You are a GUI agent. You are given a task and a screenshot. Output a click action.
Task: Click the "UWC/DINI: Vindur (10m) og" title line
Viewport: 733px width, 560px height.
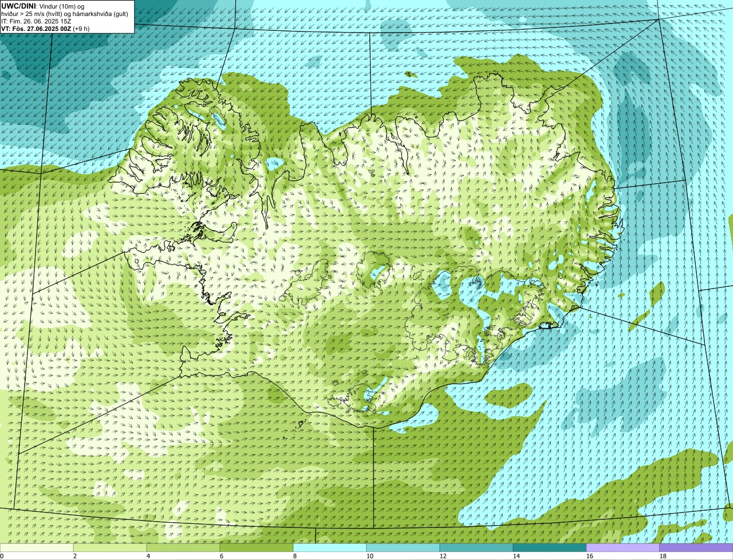pos(43,6)
